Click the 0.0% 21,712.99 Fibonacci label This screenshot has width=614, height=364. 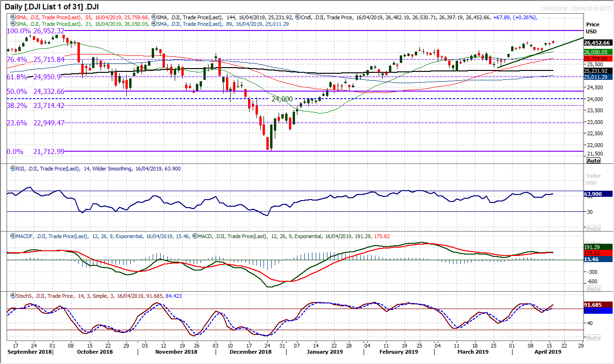click(x=35, y=151)
